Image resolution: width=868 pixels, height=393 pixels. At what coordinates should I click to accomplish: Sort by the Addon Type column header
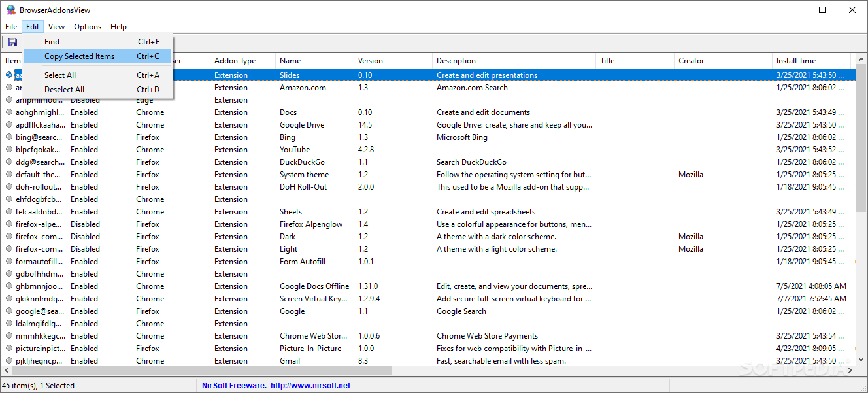pos(242,61)
